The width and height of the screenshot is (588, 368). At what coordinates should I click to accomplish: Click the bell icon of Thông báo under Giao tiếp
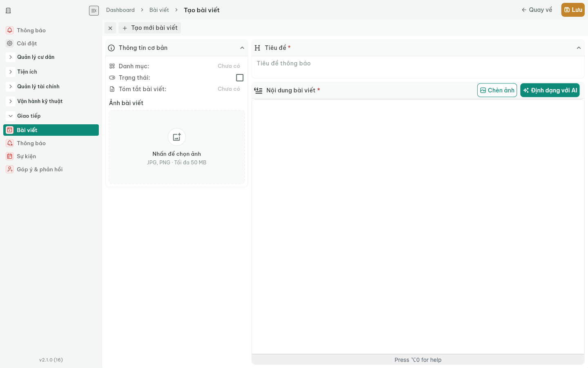click(10, 143)
